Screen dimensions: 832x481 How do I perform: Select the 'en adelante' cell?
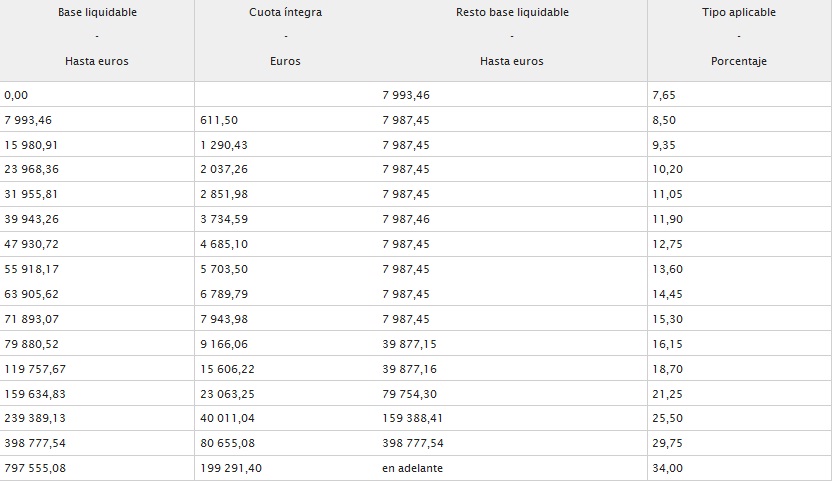click(512, 468)
